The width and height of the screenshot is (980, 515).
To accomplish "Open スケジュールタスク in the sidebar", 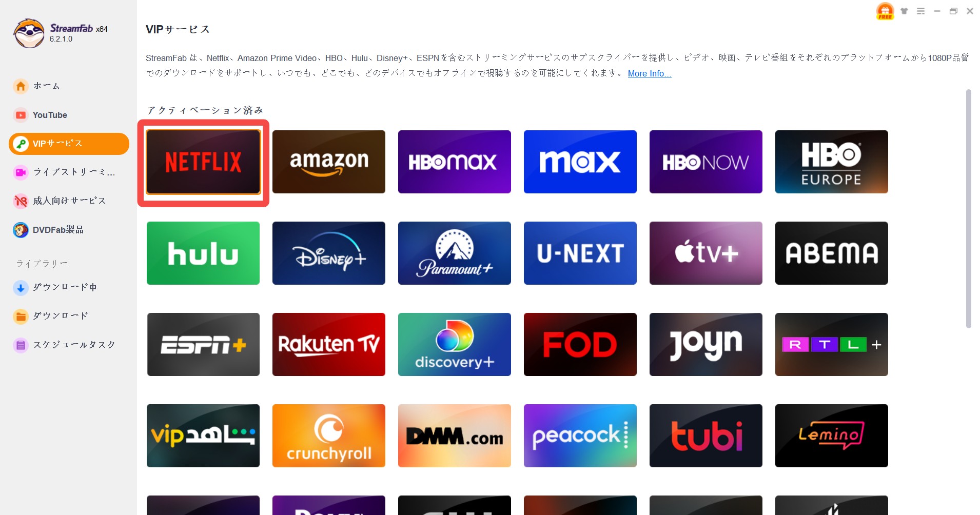I will pyautogui.click(x=69, y=345).
